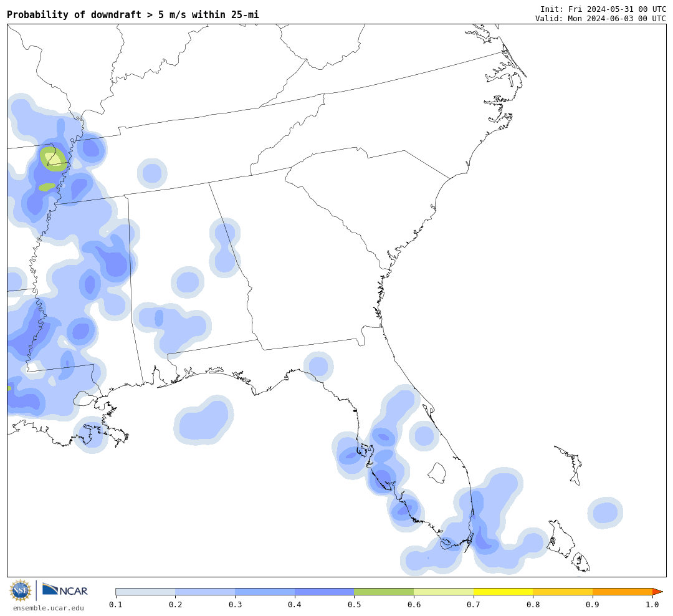The image size is (673, 616).
Task: Click the colorbar label 0.1
Action: [116, 605]
